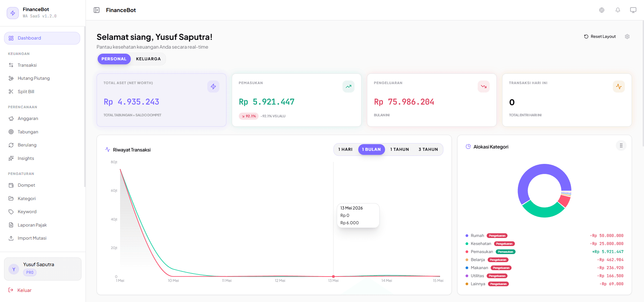This screenshot has width=644, height=302.
Task: Click the green segment of donut chart
Action: (x=543, y=210)
